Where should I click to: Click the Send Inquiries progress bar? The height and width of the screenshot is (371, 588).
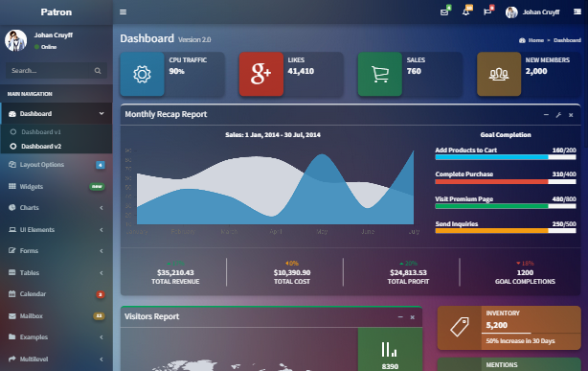point(506,231)
